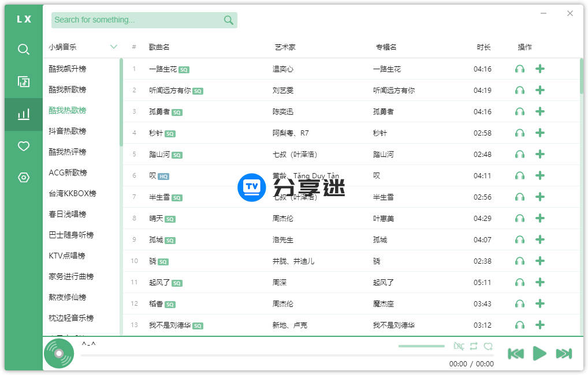Add 稻香 using its plus icon

point(539,303)
